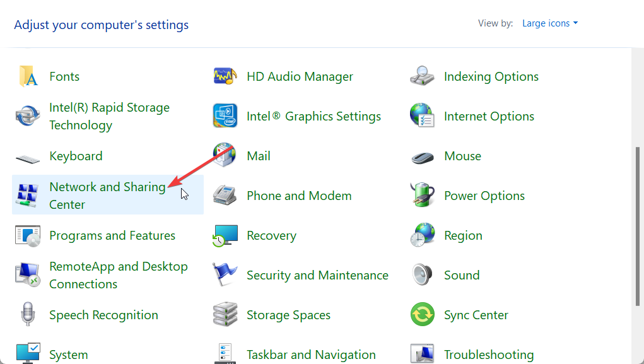The width and height of the screenshot is (644, 364).
Task: Click the Region link
Action: (x=463, y=235)
